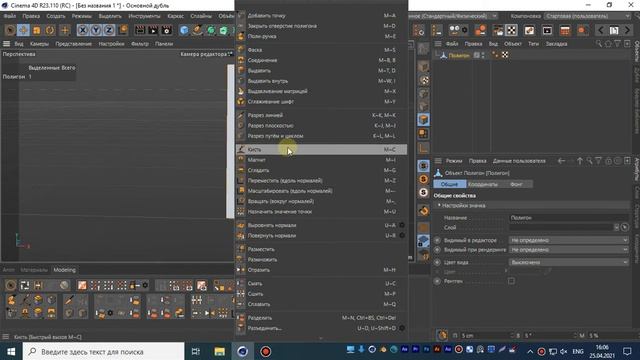
Task: Open Цвет вида dropdown
Action: pos(569,262)
